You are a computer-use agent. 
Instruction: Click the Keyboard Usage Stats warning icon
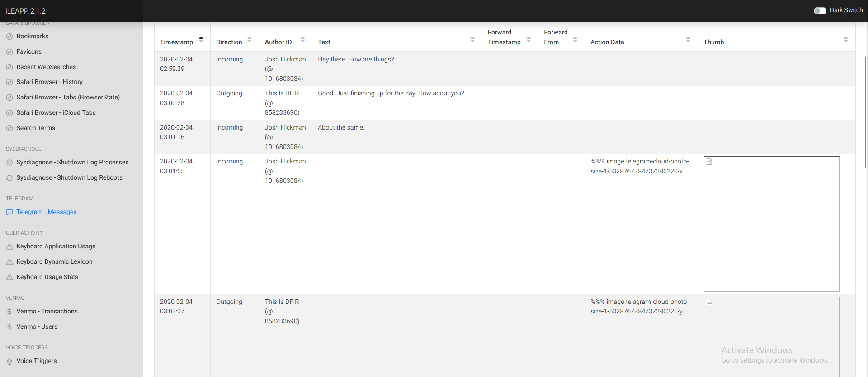9,277
